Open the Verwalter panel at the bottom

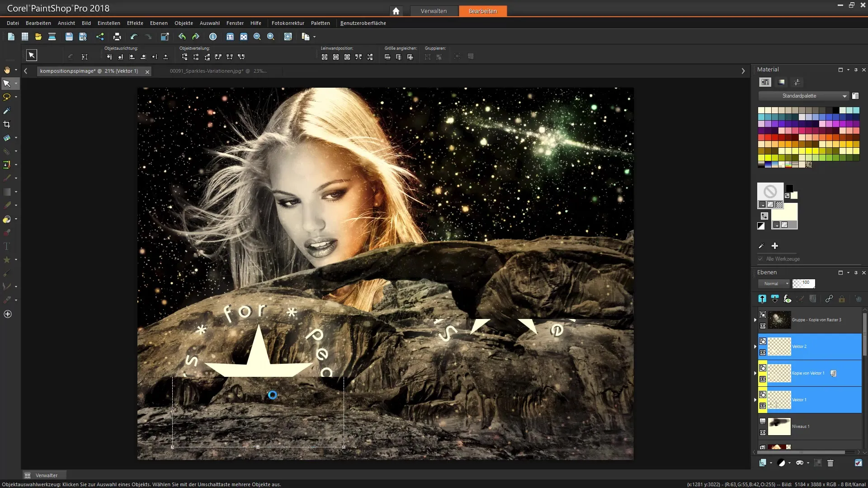45,475
